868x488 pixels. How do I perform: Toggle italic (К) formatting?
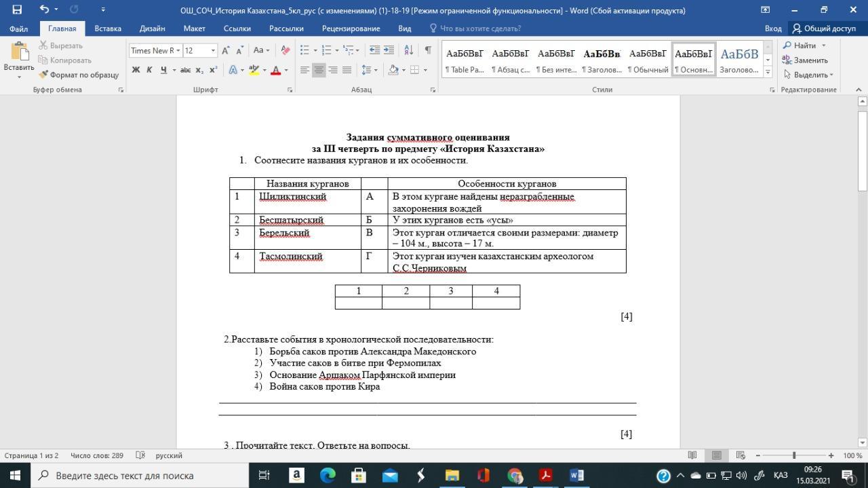[149, 70]
